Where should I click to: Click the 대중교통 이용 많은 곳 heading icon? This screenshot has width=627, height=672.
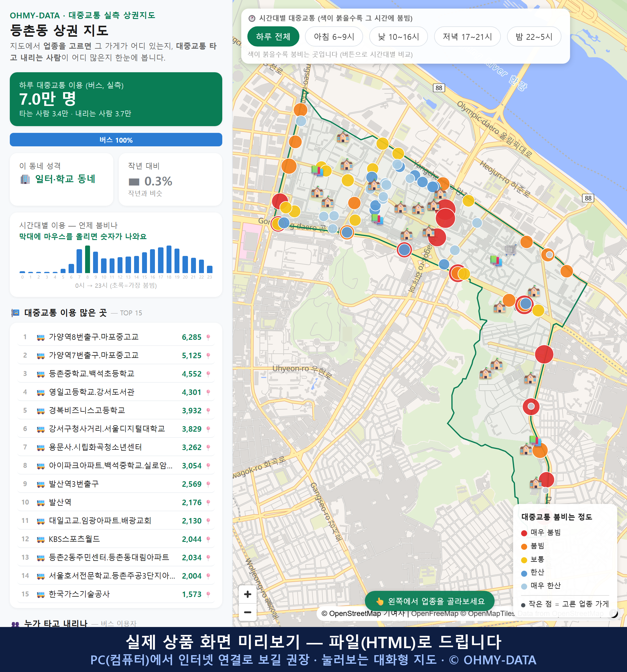click(16, 313)
